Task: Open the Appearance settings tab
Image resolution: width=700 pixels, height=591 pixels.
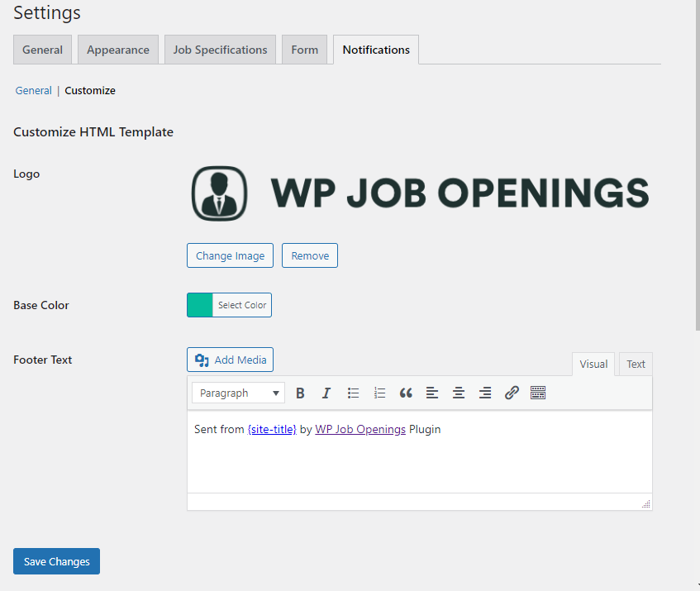Action: pos(118,50)
